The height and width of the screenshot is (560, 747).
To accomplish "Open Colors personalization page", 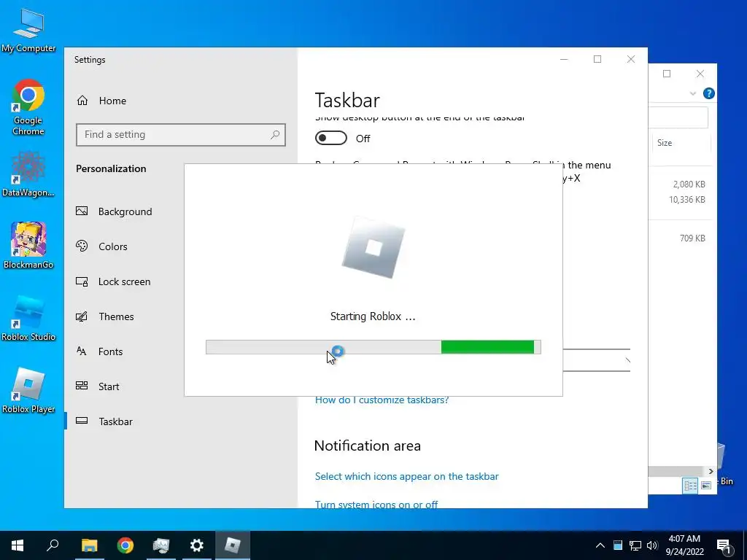I will pyautogui.click(x=102, y=246).
